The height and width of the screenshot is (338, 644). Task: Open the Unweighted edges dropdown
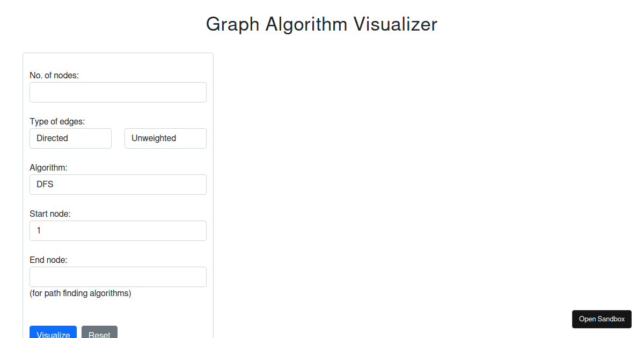(x=165, y=138)
